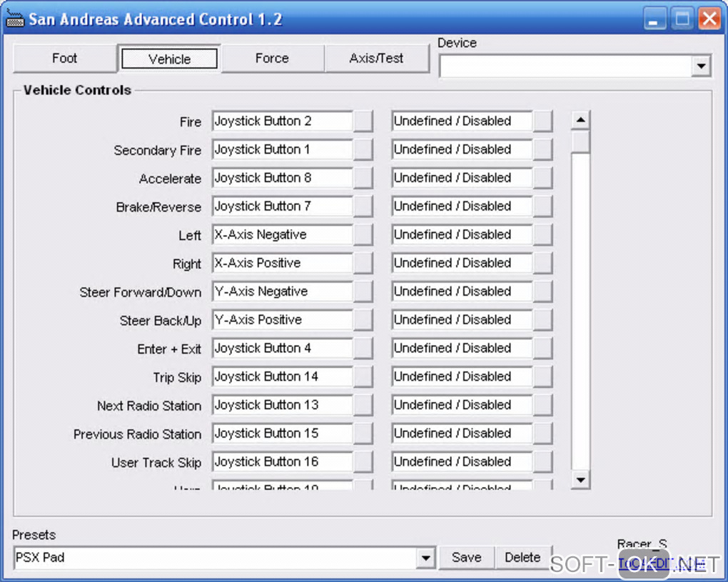728x582 pixels.
Task: Click the Enter + Exit field Joystick Button 4
Action: 283,348
